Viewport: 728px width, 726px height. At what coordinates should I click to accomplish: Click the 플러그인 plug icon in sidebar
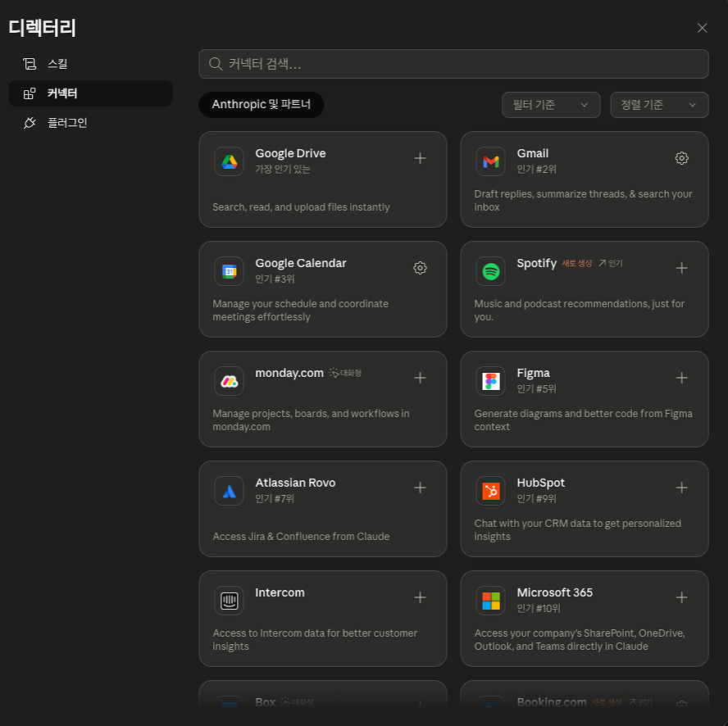point(30,123)
